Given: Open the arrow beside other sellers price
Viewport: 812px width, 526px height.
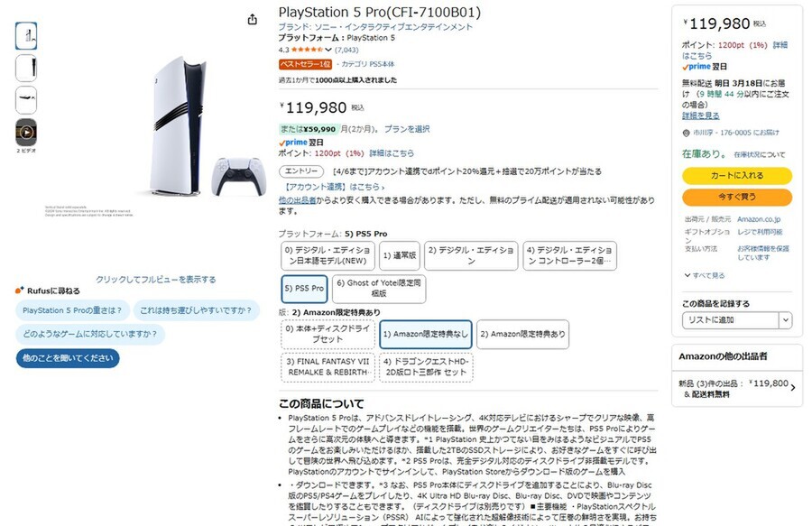Looking at the screenshot, I should 793,387.
